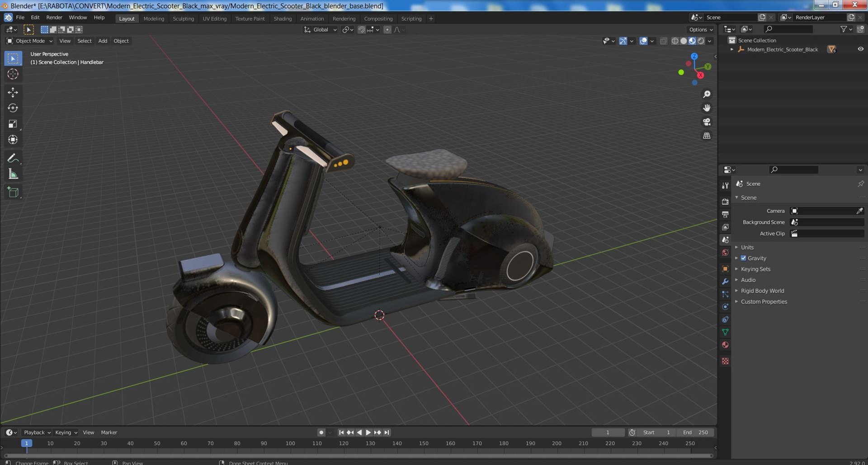Toggle snapping magnet in header

[361, 30]
